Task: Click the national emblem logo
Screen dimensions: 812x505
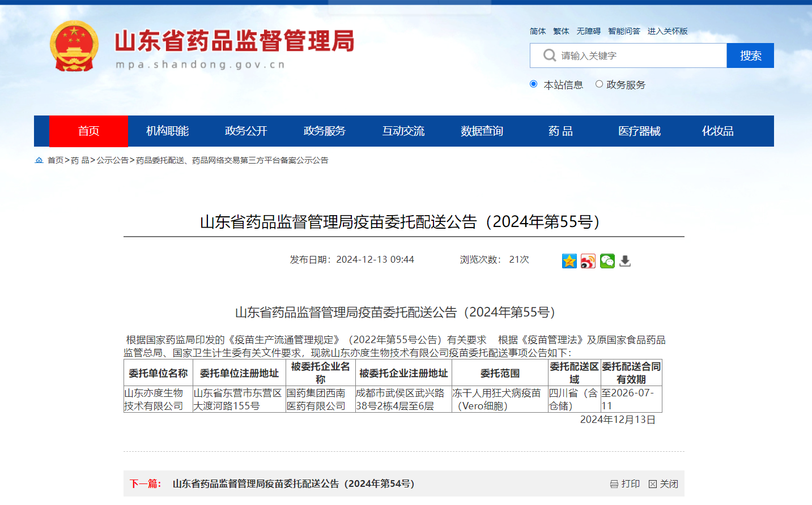Action: click(74, 46)
